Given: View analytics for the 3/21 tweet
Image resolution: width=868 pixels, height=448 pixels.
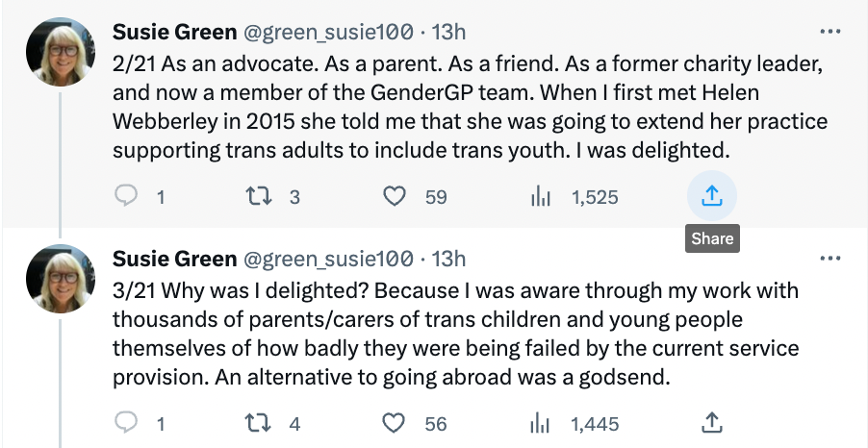Looking at the screenshot, I should point(541,423).
